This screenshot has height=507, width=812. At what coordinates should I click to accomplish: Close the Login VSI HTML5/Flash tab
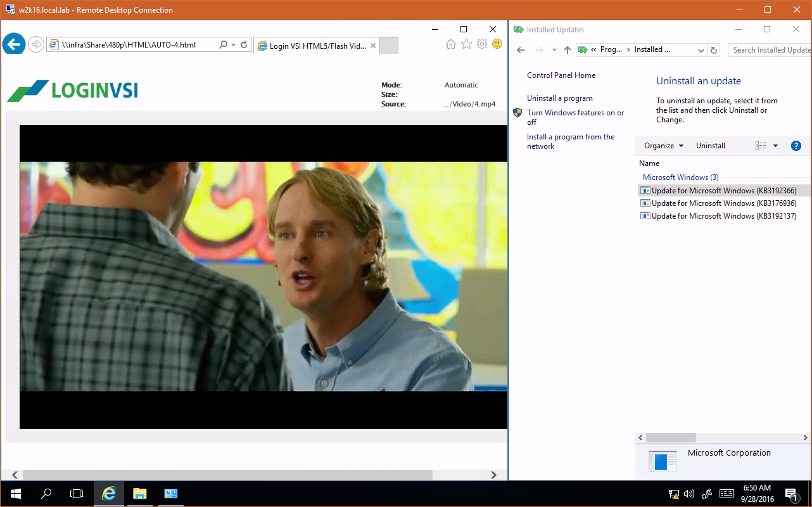click(x=372, y=46)
